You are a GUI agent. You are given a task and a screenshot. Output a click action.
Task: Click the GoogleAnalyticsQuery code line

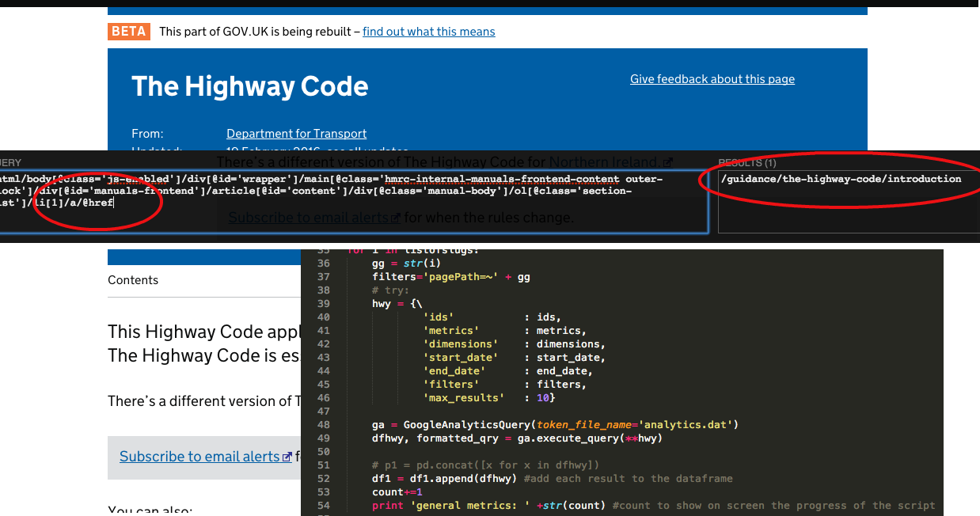point(554,425)
